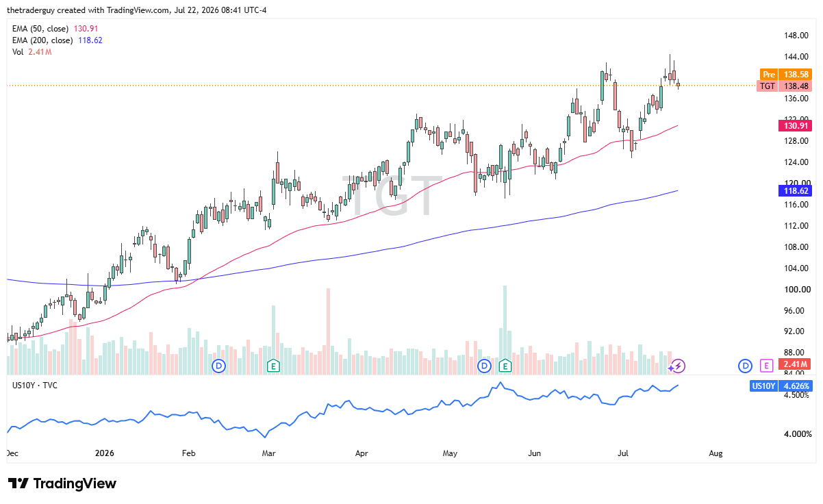Click the 124.00 price axis value
This screenshot has height=504, width=823.
(x=797, y=162)
